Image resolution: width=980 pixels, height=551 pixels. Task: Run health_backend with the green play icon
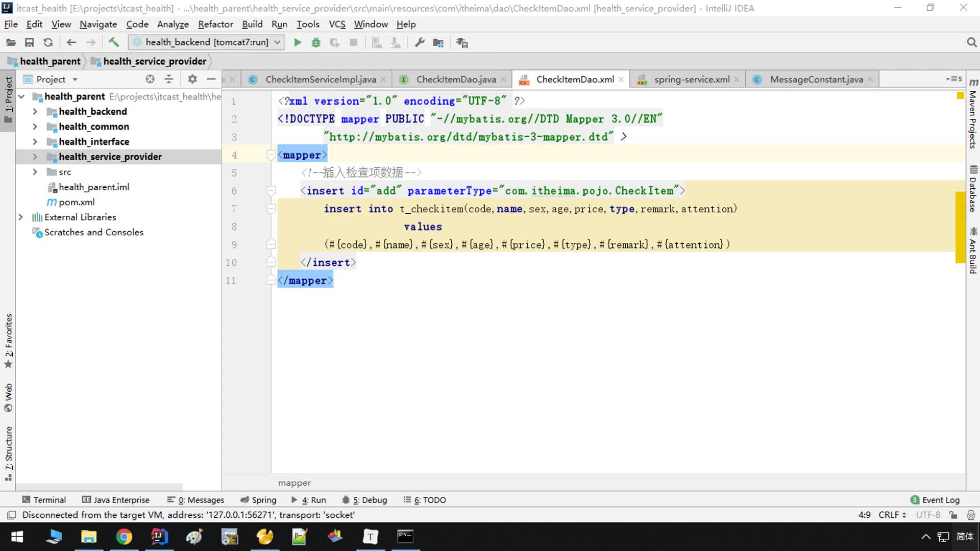(298, 42)
